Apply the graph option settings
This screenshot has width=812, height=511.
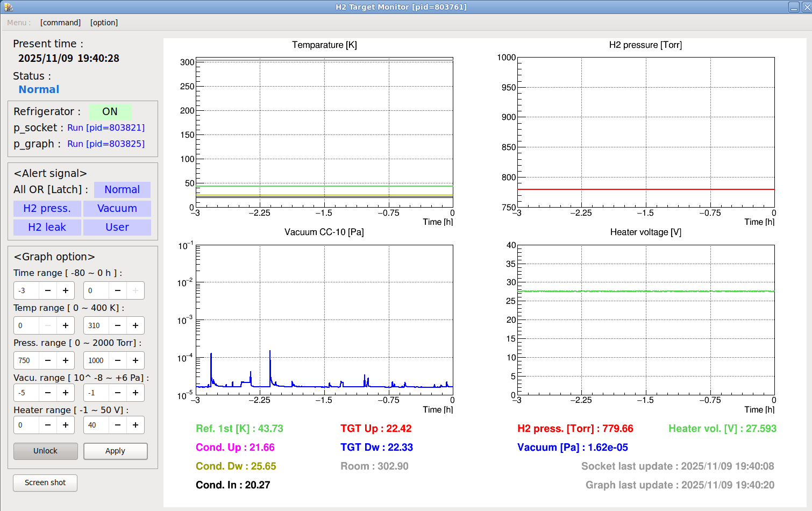coord(115,451)
